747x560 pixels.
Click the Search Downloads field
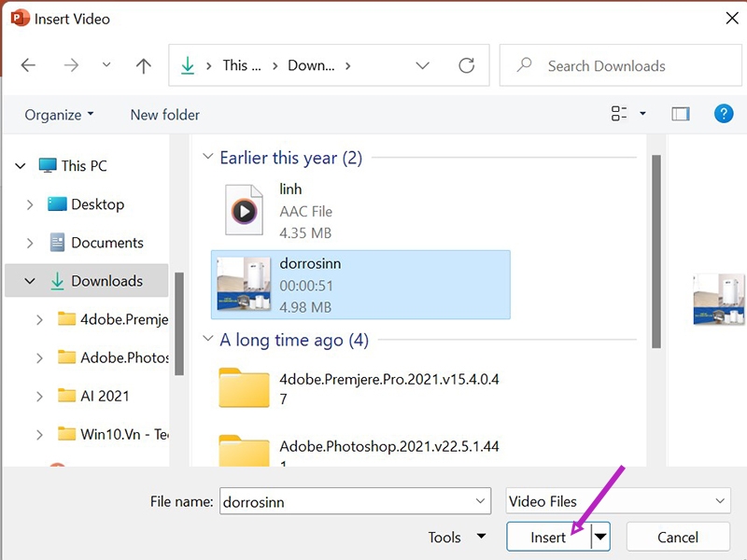tap(620, 65)
